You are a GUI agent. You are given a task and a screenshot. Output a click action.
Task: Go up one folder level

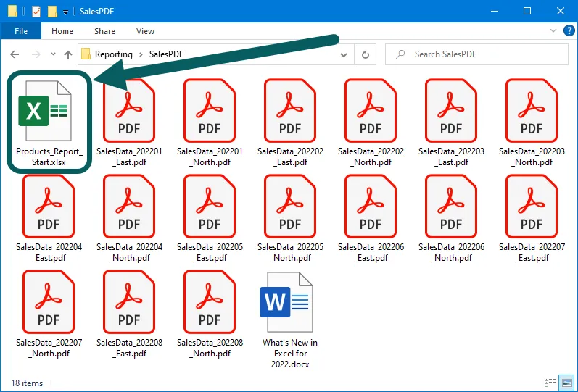(x=68, y=54)
